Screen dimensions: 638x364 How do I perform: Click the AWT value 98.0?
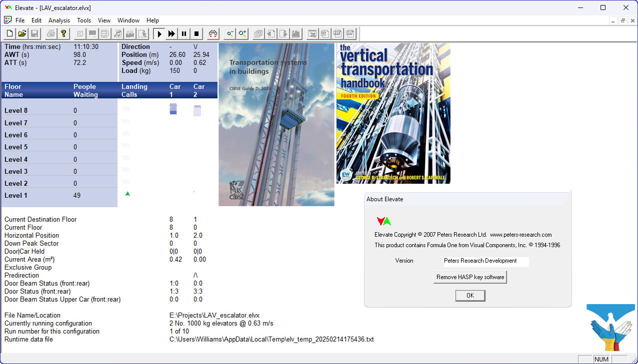79,54
